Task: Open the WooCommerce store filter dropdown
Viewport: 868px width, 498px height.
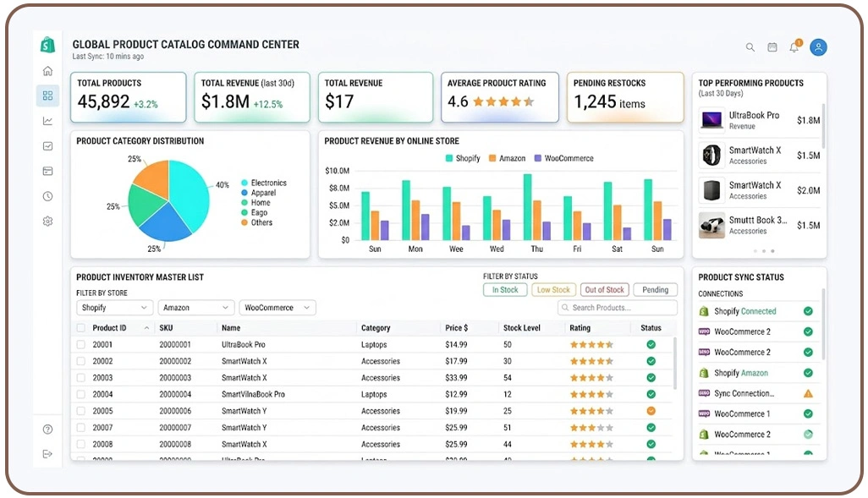Action: coord(277,308)
